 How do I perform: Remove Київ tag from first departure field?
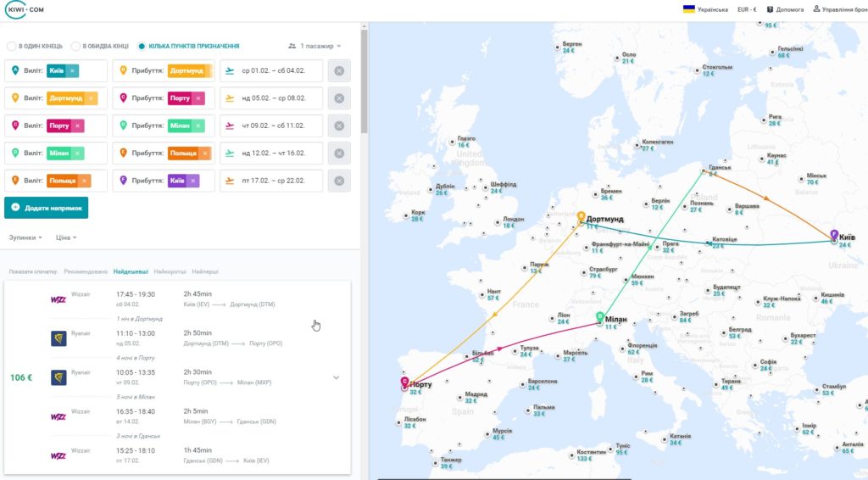pos(72,71)
